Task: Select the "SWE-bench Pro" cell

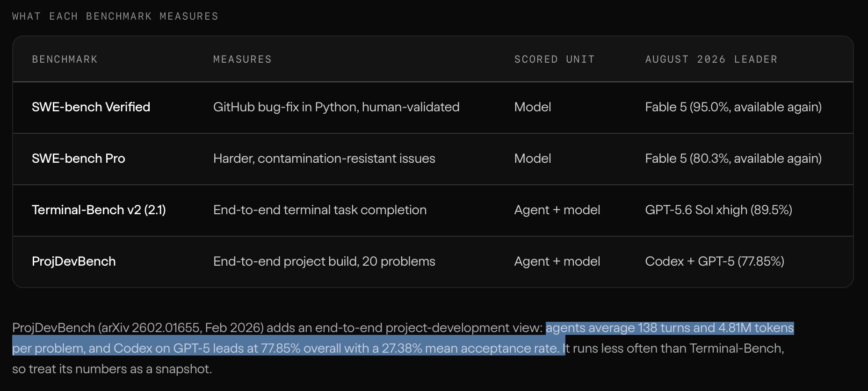Action: [78, 159]
